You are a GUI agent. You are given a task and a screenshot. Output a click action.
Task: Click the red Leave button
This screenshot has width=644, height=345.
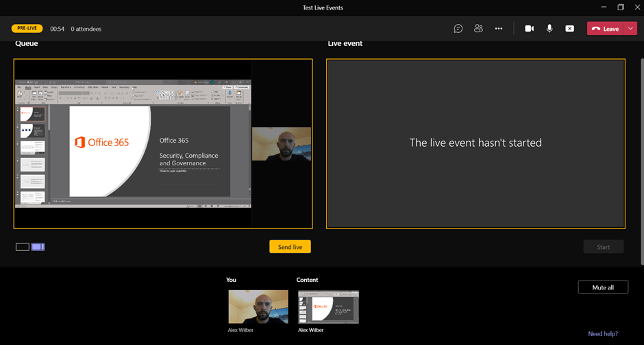pos(606,29)
